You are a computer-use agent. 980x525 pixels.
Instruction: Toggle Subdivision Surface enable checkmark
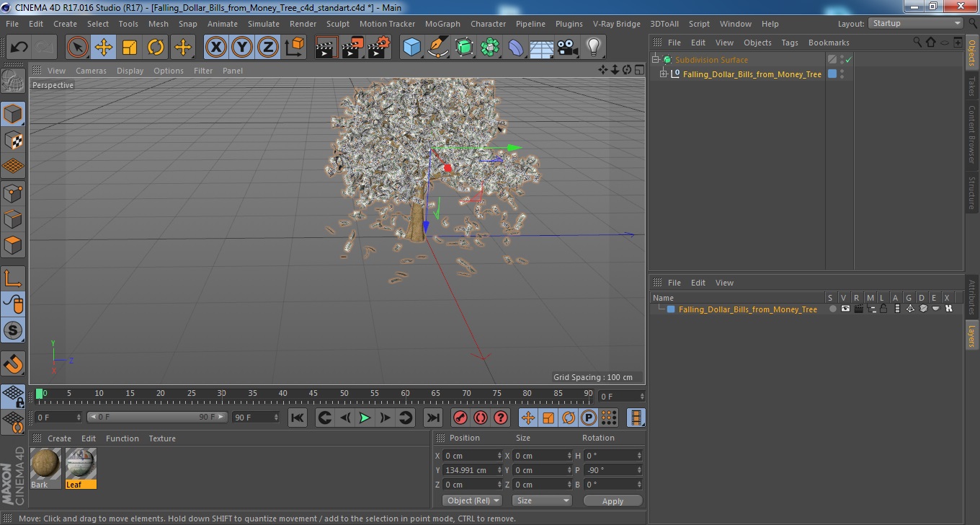point(849,60)
